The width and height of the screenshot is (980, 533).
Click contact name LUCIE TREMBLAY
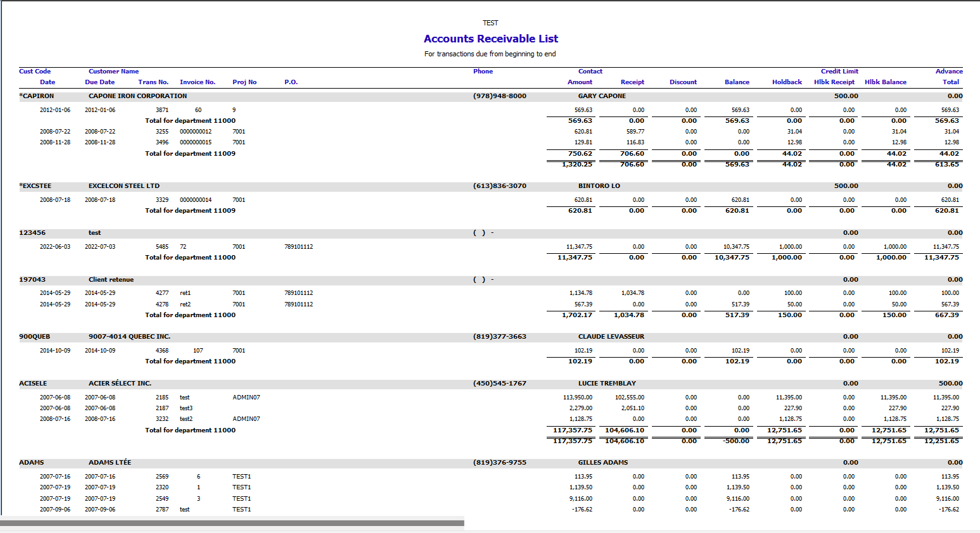tap(607, 384)
